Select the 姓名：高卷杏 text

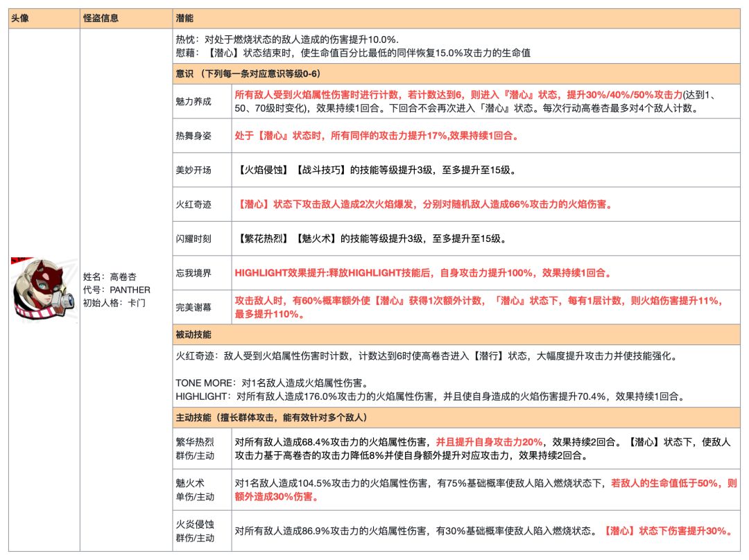pos(110,277)
